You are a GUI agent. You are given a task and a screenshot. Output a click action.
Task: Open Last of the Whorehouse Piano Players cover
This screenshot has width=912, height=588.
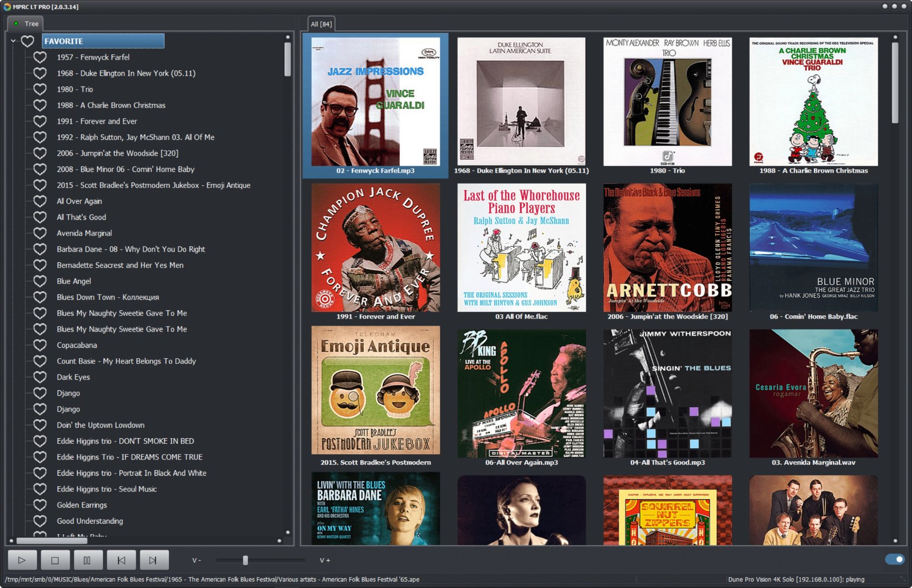pyautogui.click(x=522, y=248)
